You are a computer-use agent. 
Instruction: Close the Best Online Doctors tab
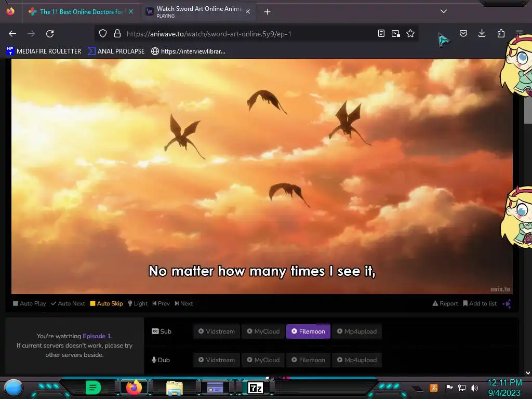[131, 11]
